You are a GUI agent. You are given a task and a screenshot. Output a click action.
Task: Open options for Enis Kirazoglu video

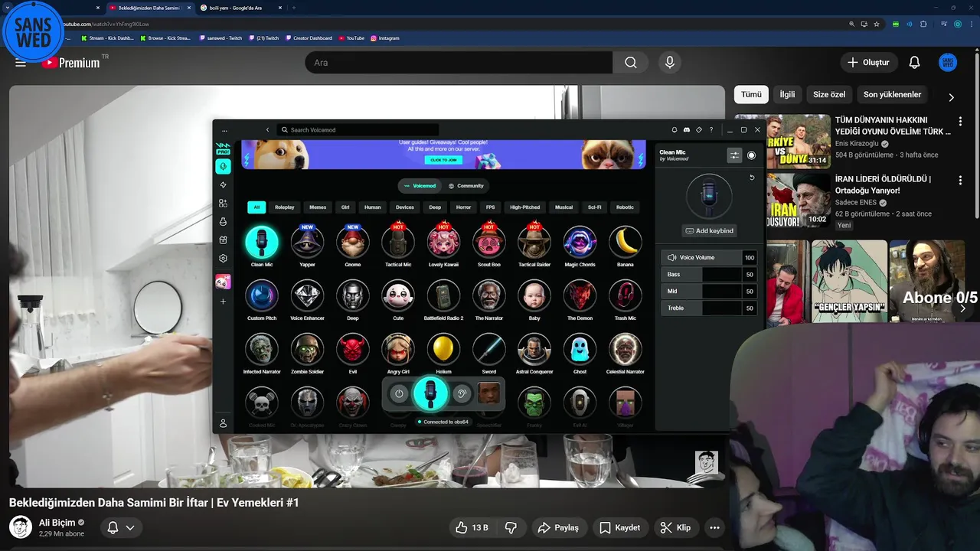tap(960, 121)
